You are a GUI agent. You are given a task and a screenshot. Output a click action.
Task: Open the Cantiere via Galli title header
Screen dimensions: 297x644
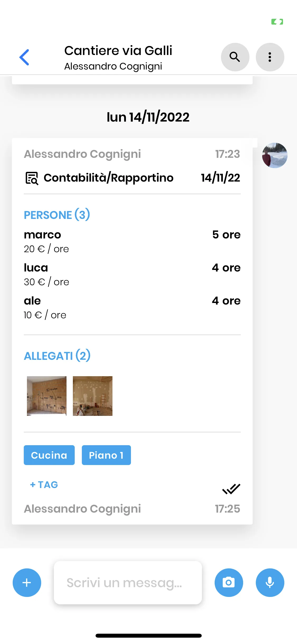[x=118, y=51]
